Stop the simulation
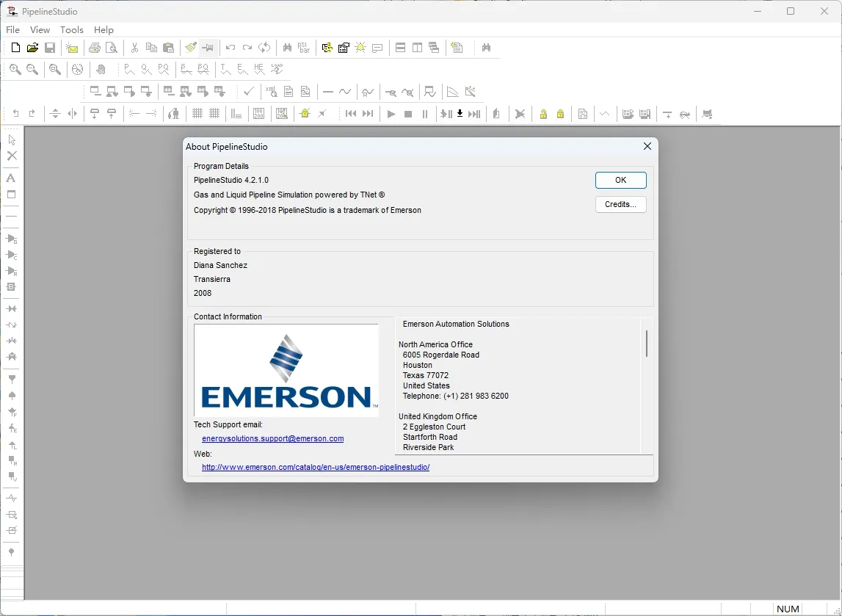 point(408,114)
